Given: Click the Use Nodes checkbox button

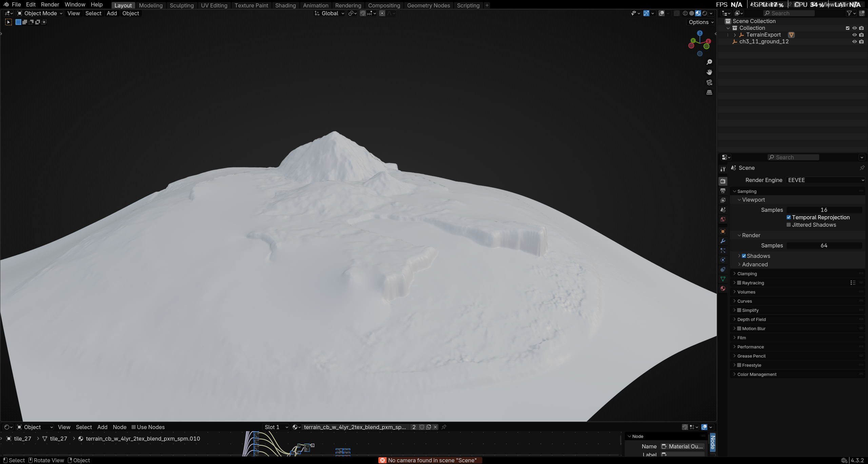Looking at the screenshot, I should (x=134, y=427).
